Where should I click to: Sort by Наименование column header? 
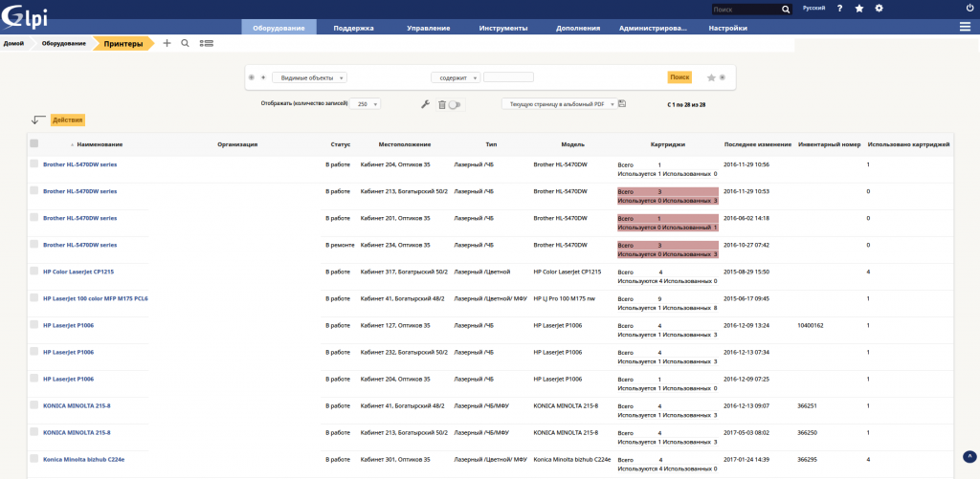100,144
